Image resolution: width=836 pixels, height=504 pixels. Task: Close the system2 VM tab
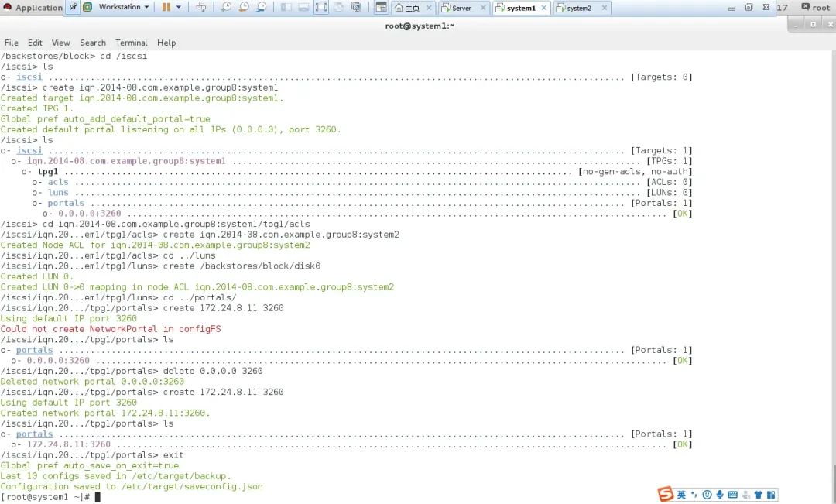point(604,8)
